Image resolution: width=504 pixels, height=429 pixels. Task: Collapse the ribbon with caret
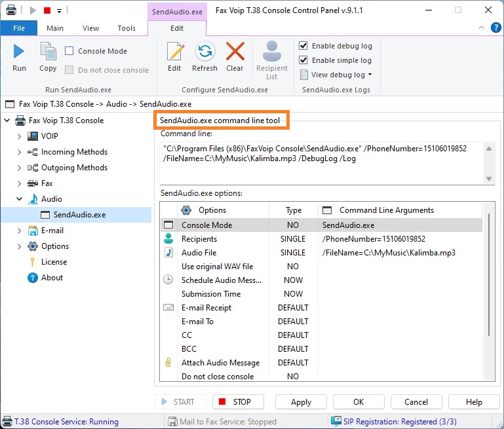[482, 28]
